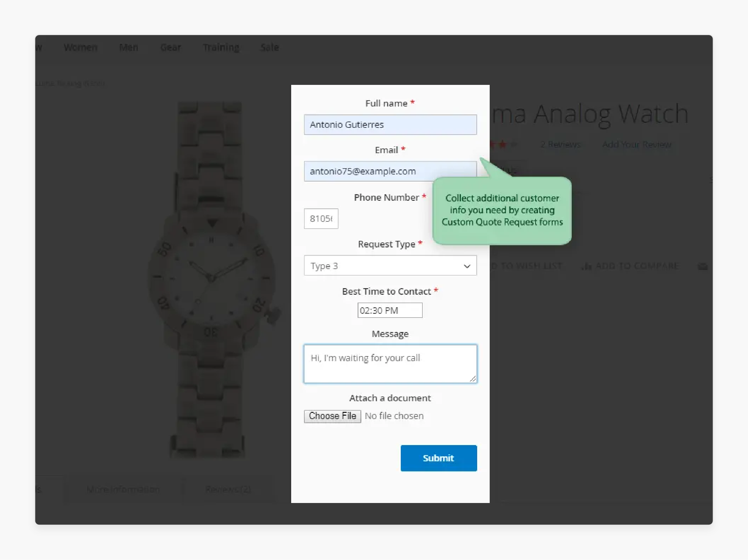Viewport: 748px width, 560px height.
Task: Open the Men menu in background page
Action: coord(128,47)
